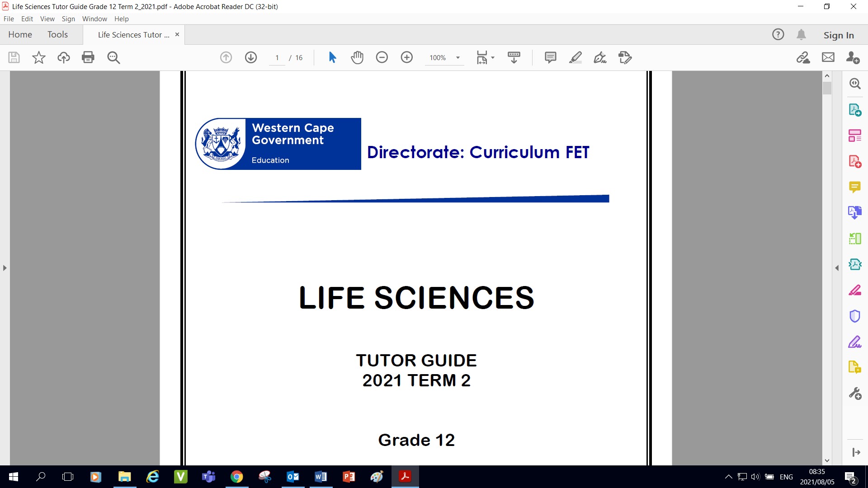This screenshot has width=868, height=488.
Task: Click the Upload to cloud icon
Action: [63, 57]
